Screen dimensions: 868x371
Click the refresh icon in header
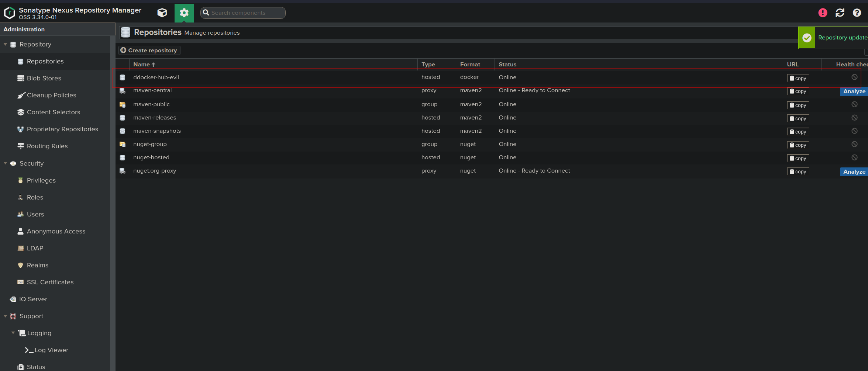(x=840, y=13)
